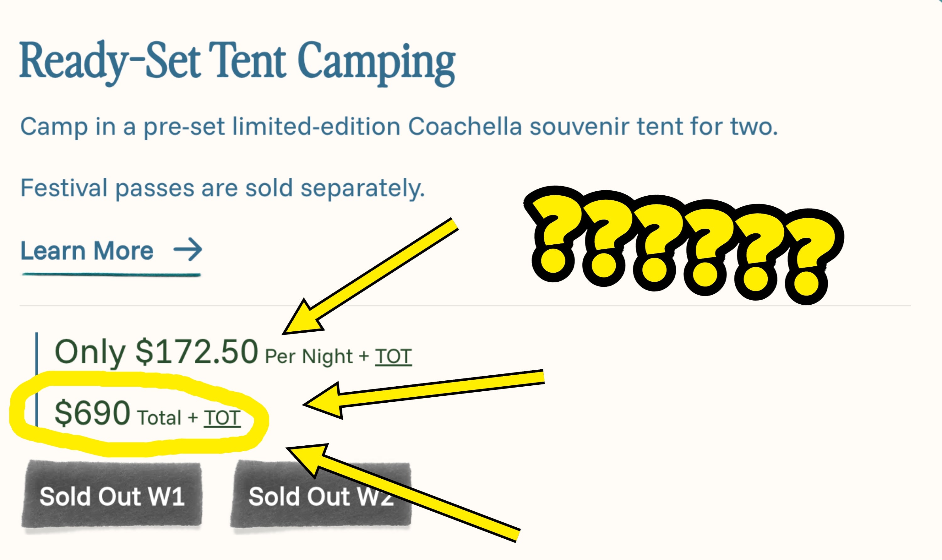The height and width of the screenshot is (560, 942).
Task: Select the $690 total price
Action: [92, 413]
